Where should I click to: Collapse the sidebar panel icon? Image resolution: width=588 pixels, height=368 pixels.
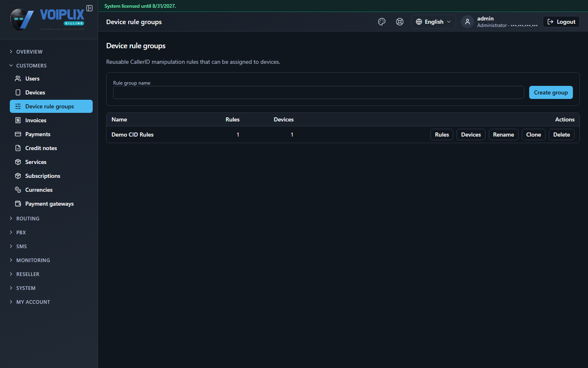(x=89, y=8)
